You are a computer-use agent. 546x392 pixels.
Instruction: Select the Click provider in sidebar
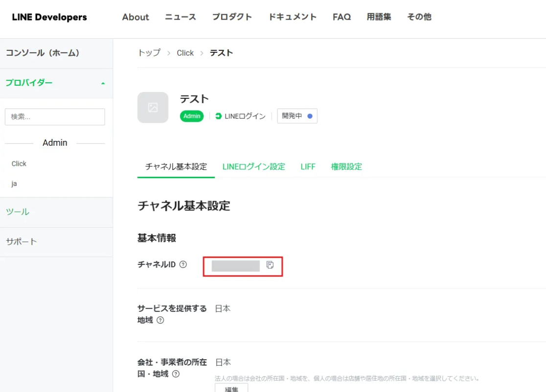point(19,164)
